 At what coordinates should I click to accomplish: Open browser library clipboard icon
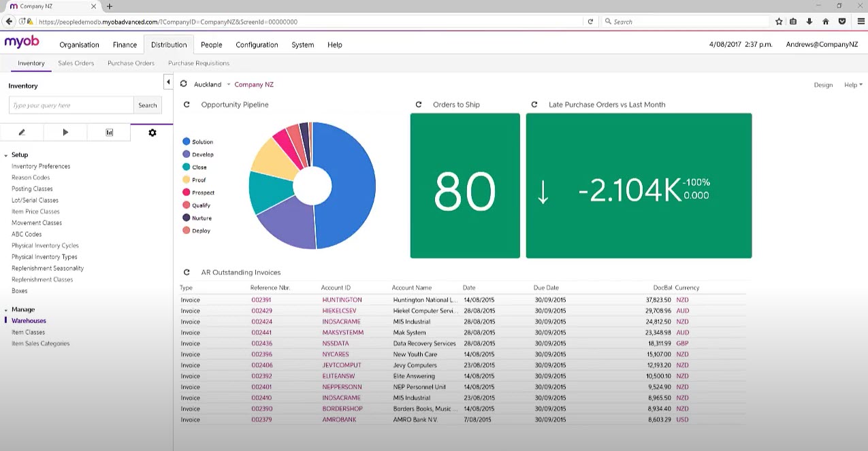click(x=794, y=22)
